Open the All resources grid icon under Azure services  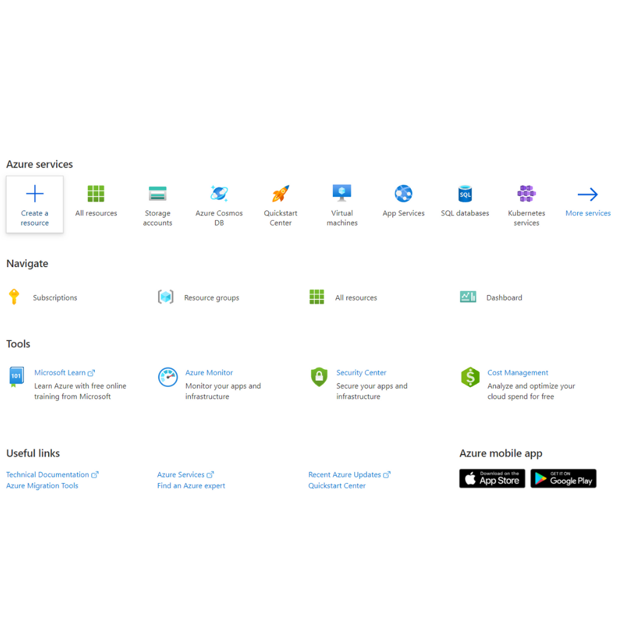(x=95, y=193)
